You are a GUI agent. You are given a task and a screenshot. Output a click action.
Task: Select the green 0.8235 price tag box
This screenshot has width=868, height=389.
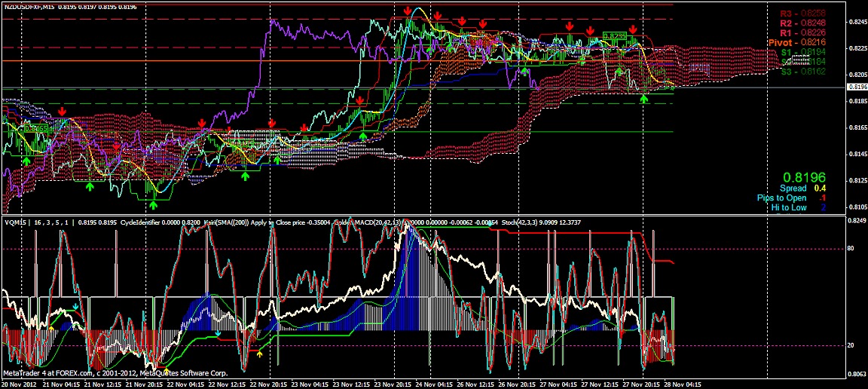tap(615, 35)
